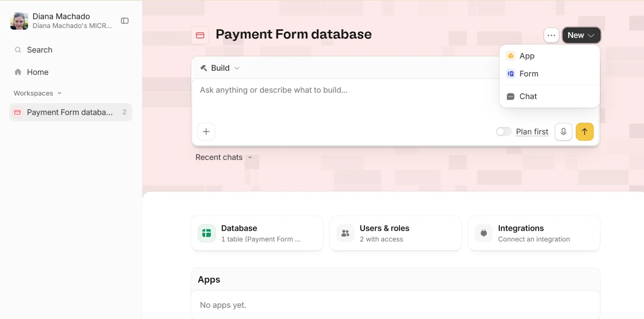Click the Integrations plug icon

coord(484,233)
